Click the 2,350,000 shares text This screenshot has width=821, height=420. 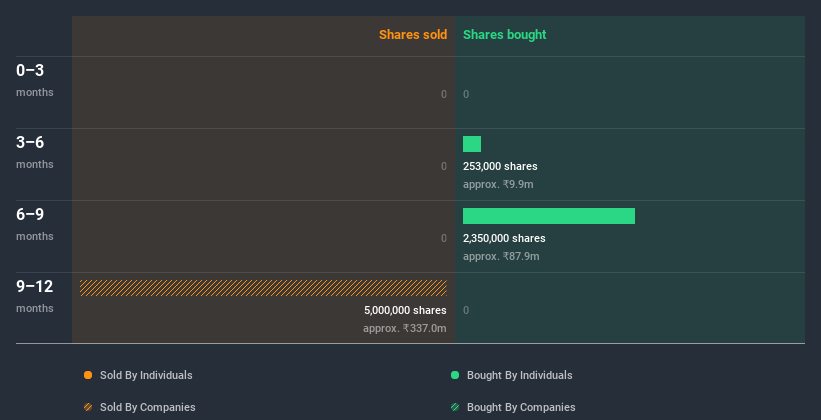504,238
